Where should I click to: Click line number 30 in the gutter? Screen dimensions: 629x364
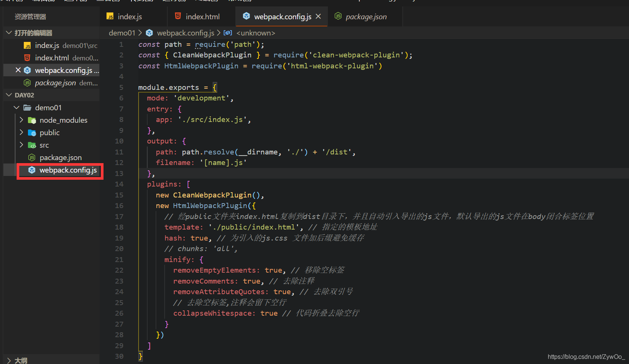click(x=119, y=356)
